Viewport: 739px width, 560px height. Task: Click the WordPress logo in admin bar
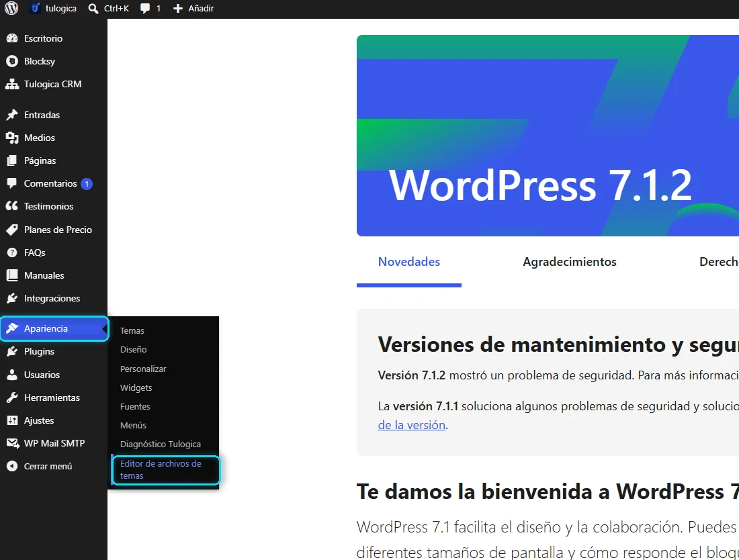[11, 8]
